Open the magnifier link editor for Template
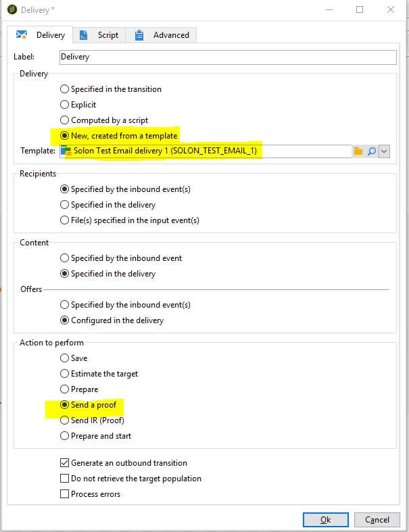This screenshot has height=532, width=409. pyautogui.click(x=372, y=151)
